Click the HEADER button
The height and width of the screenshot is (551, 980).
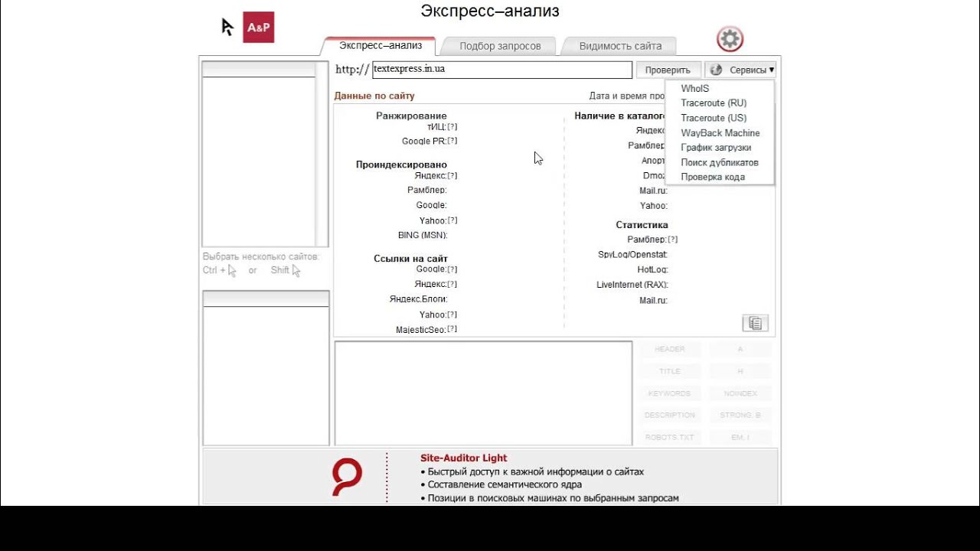click(x=670, y=349)
